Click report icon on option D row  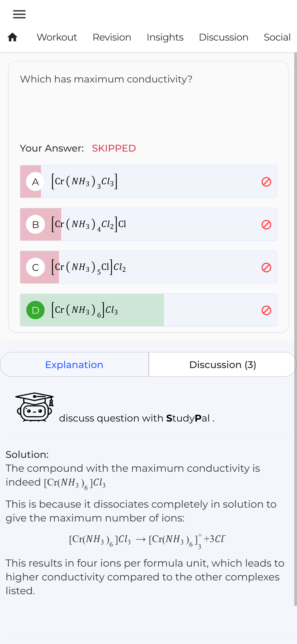pos(266,310)
